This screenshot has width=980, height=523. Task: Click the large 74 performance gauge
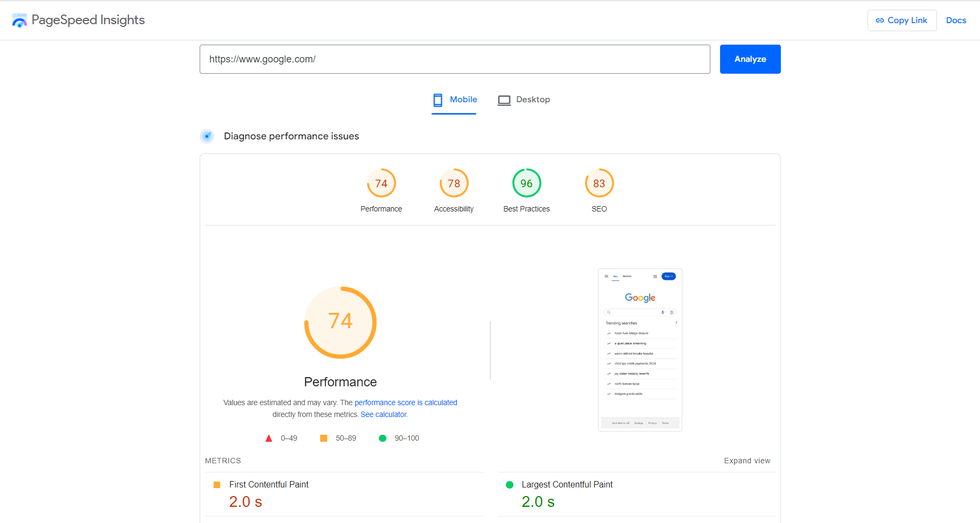[341, 322]
